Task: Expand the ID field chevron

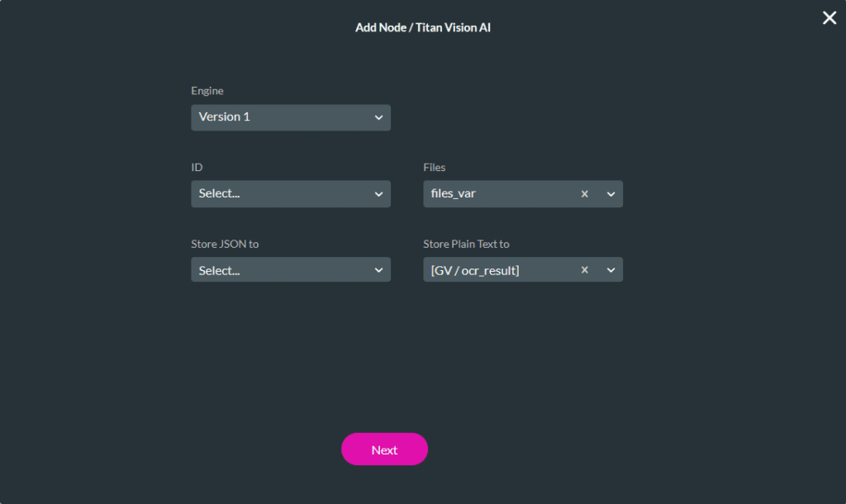Action: click(x=379, y=193)
